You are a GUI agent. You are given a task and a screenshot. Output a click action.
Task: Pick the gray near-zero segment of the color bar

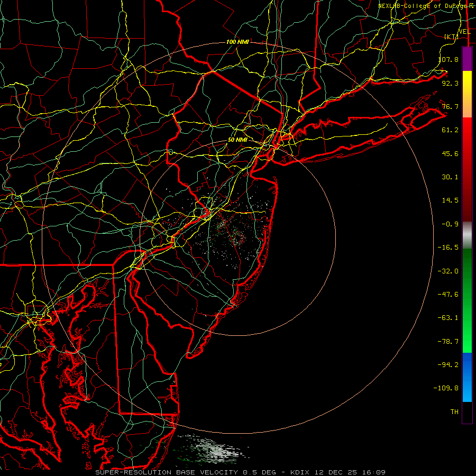[467, 235]
